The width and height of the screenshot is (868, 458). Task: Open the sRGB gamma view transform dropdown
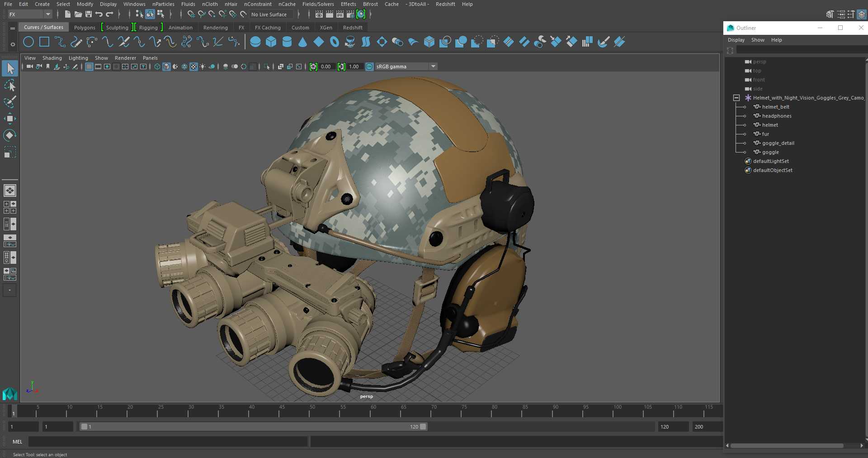[406, 67]
